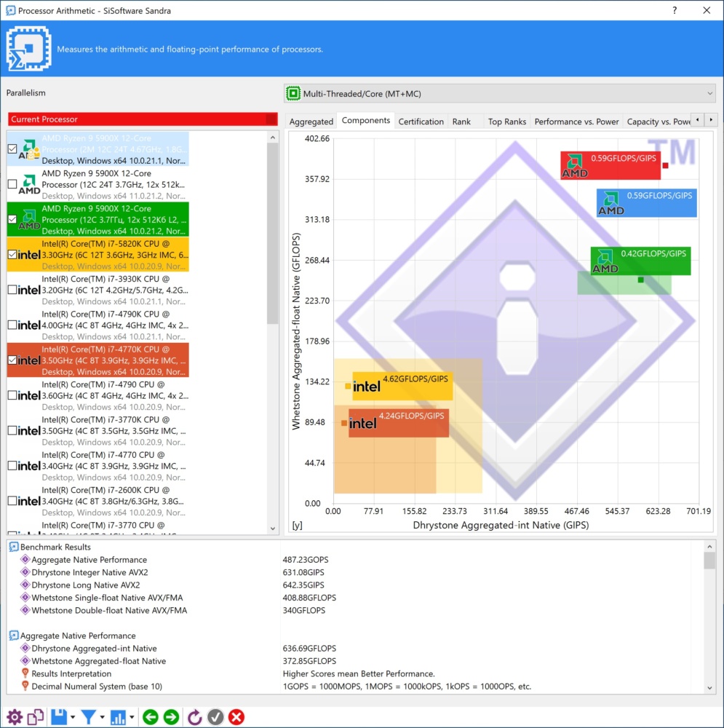The image size is (724, 728).
Task: Click the results pane scrollbar thumb
Action: click(709, 560)
